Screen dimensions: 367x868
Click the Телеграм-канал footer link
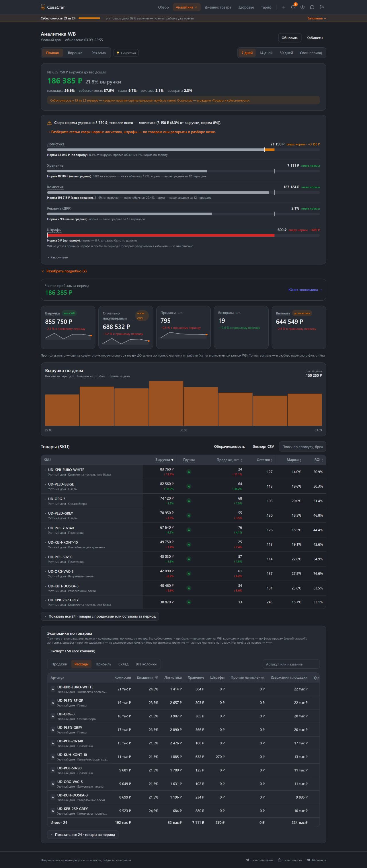(259, 860)
